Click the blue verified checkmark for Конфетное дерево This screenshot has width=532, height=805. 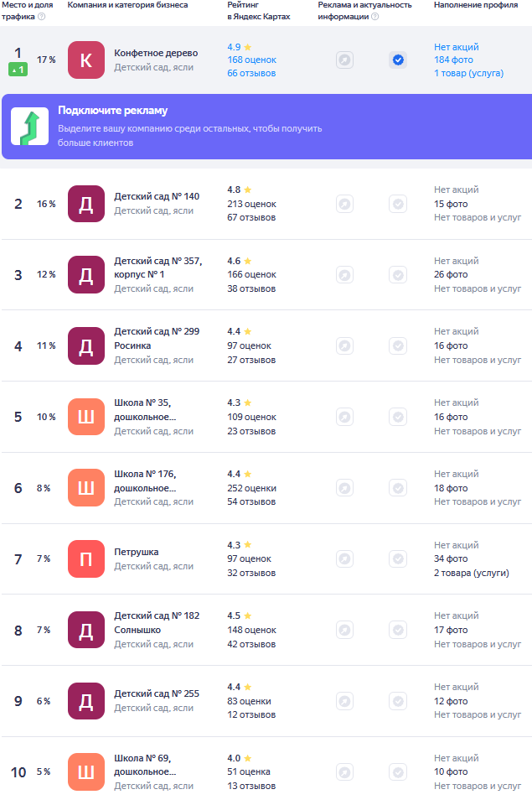(398, 60)
